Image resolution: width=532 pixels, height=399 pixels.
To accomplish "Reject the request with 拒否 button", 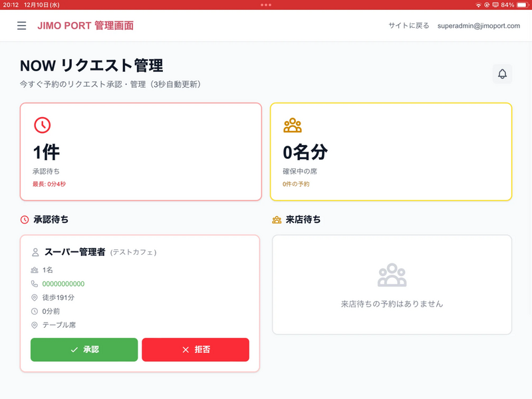I will (196, 350).
